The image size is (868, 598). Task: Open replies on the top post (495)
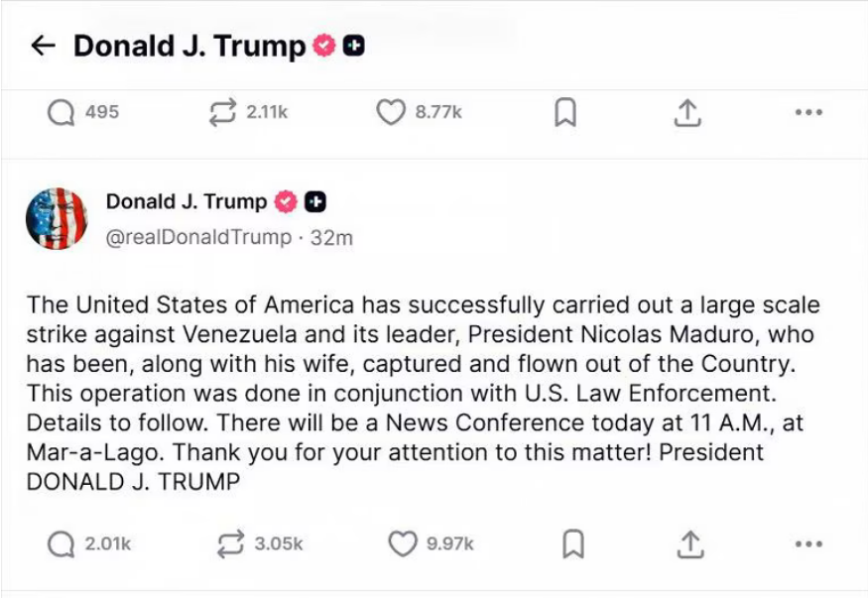(x=62, y=113)
